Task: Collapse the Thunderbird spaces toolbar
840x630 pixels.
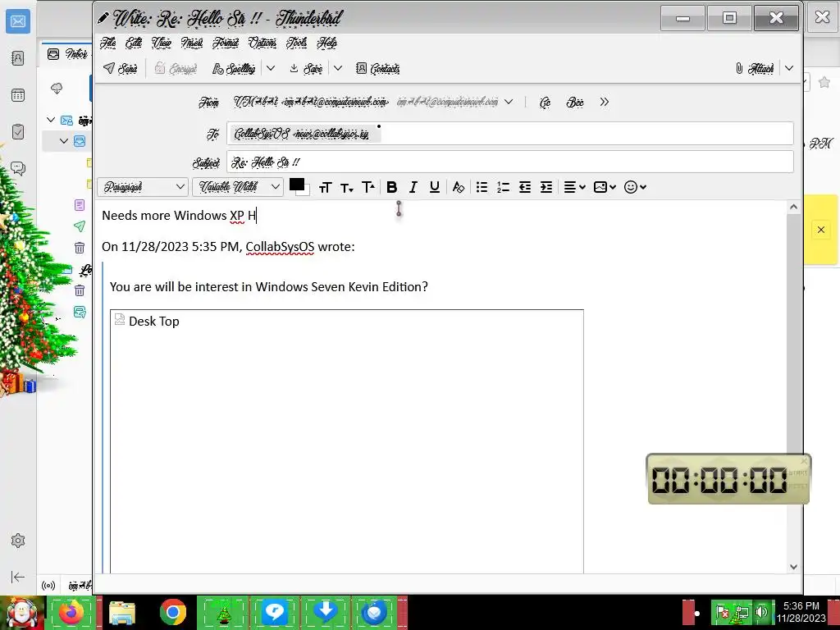Action: tap(18, 577)
